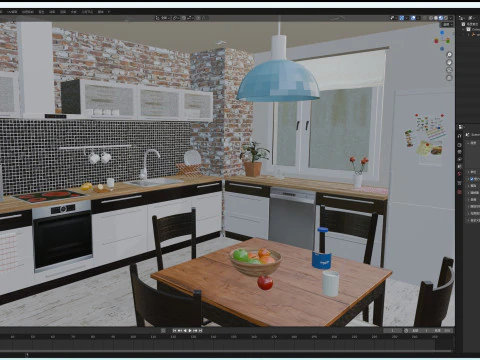This screenshot has width=480, height=360.
Task: Open the gizmo options dropdown arrow
Action: pos(407,18)
